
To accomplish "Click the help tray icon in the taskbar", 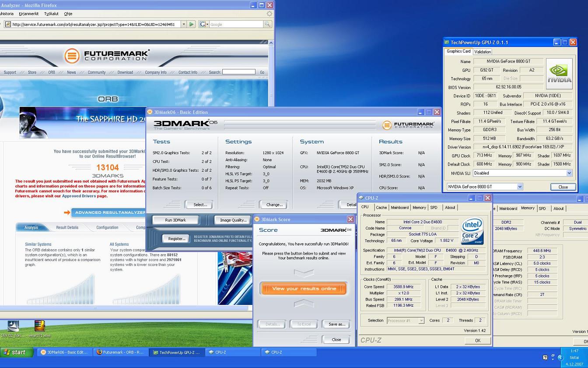I will 545,357.
